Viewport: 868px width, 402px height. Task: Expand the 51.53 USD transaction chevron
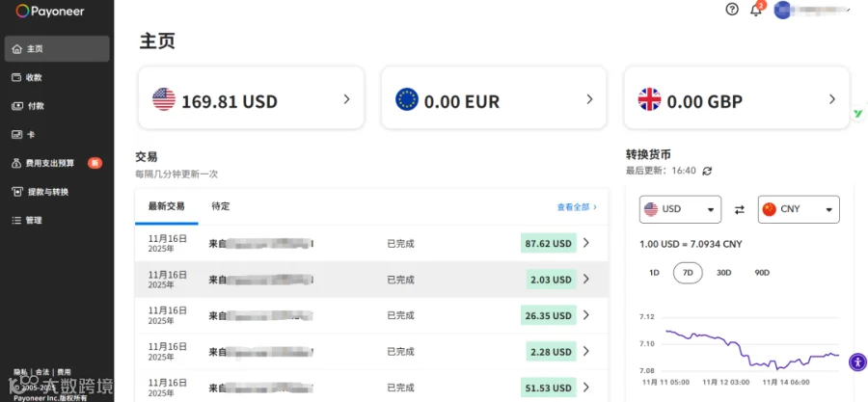coord(586,388)
